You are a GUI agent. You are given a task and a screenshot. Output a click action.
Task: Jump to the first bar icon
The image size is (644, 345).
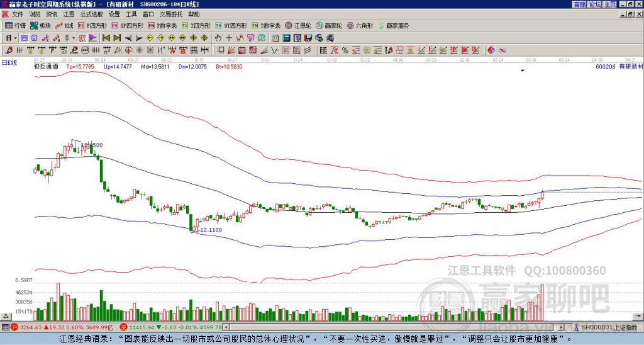[x=106, y=38]
